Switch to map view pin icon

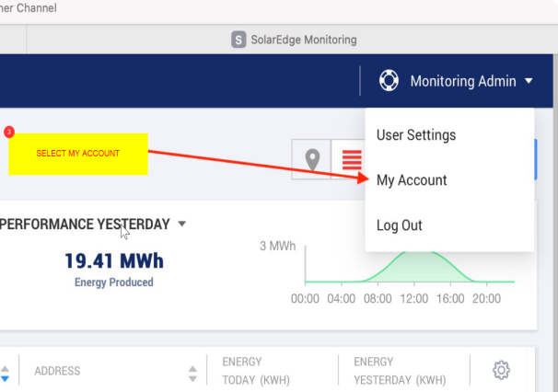[x=312, y=159]
